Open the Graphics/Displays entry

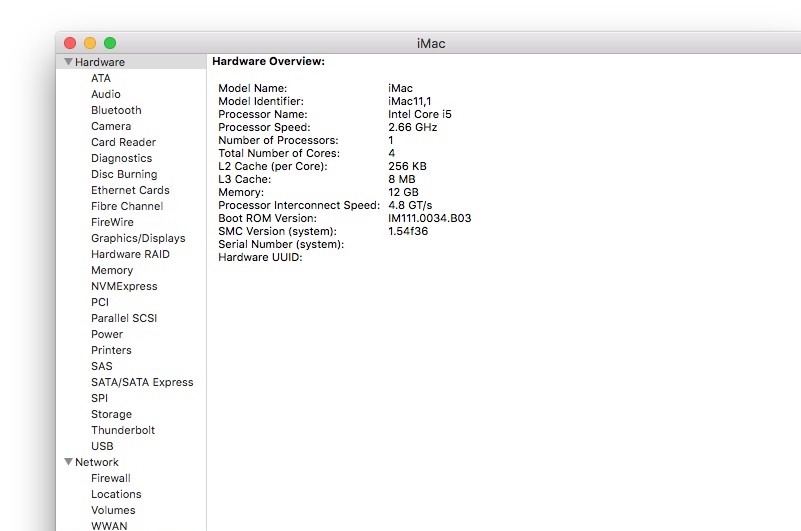pyautogui.click(x=138, y=238)
